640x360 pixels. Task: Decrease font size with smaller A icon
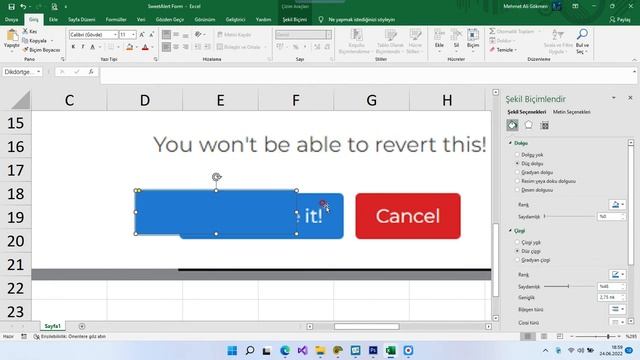(x=151, y=35)
